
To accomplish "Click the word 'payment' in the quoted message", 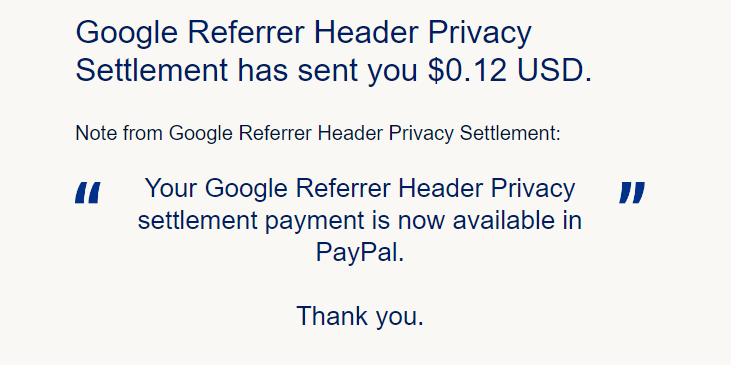I will (x=315, y=222).
